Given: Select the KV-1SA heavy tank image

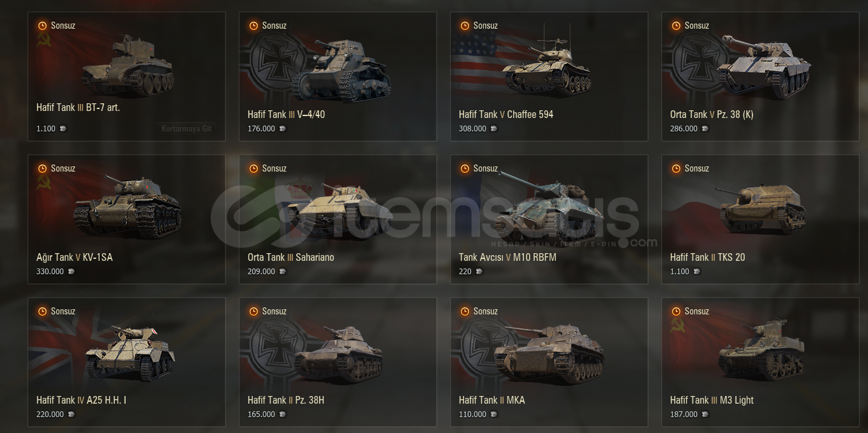Looking at the screenshot, I should [x=128, y=206].
